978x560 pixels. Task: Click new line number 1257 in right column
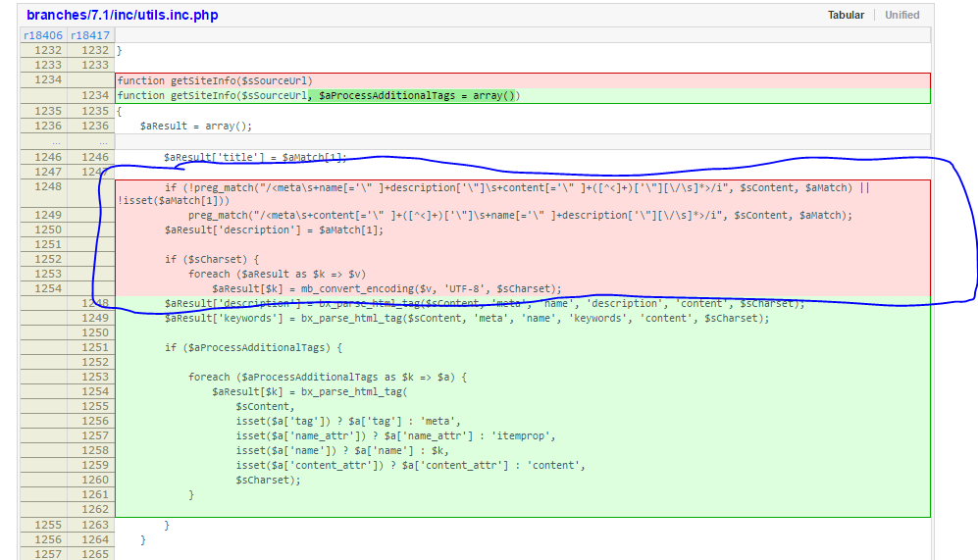tap(95, 435)
